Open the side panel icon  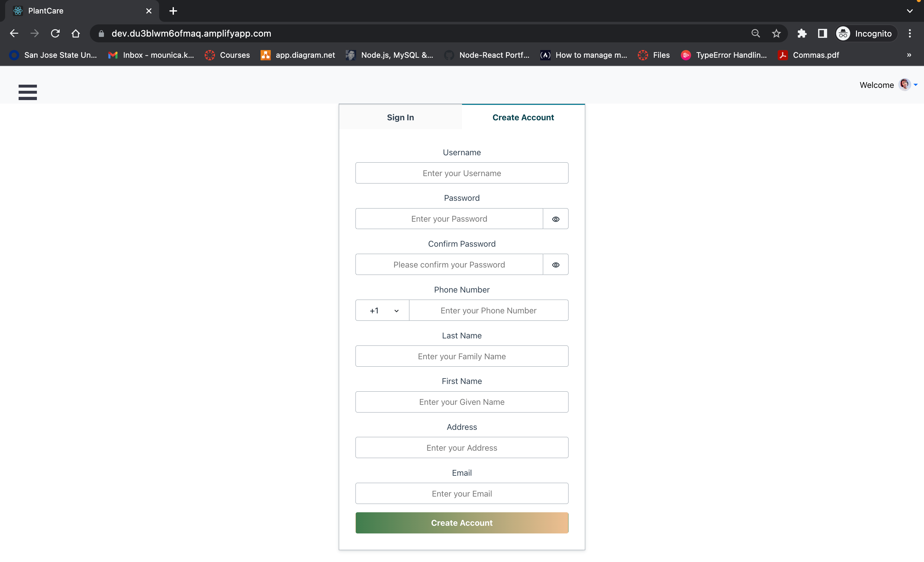(x=822, y=33)
